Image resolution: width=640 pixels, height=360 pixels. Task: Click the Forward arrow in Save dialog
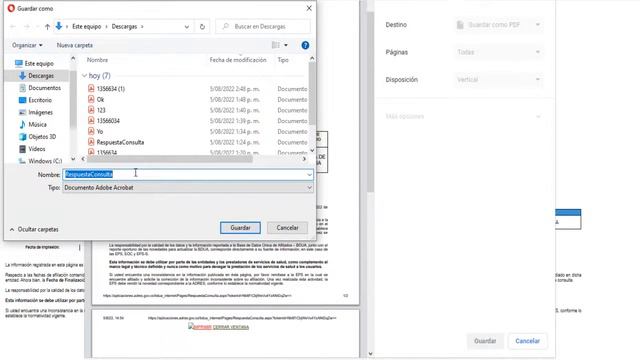(27, 27)
